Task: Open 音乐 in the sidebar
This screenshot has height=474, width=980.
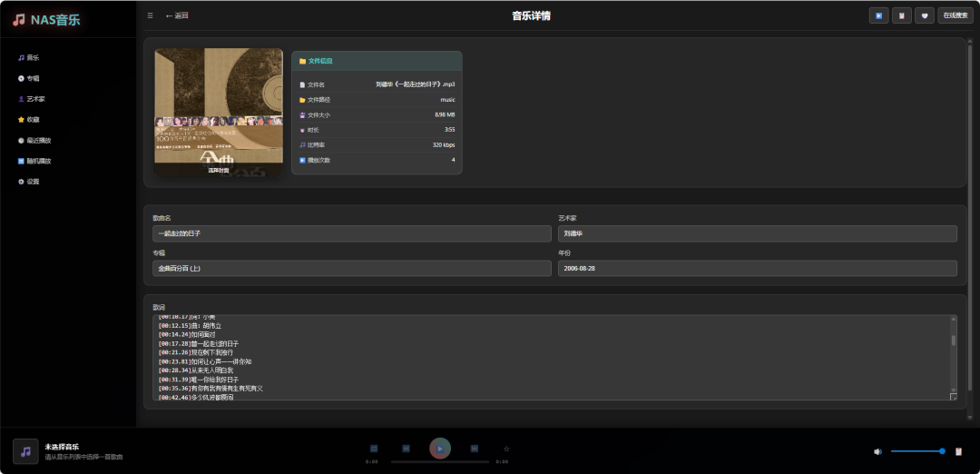Action: [32, 57]
